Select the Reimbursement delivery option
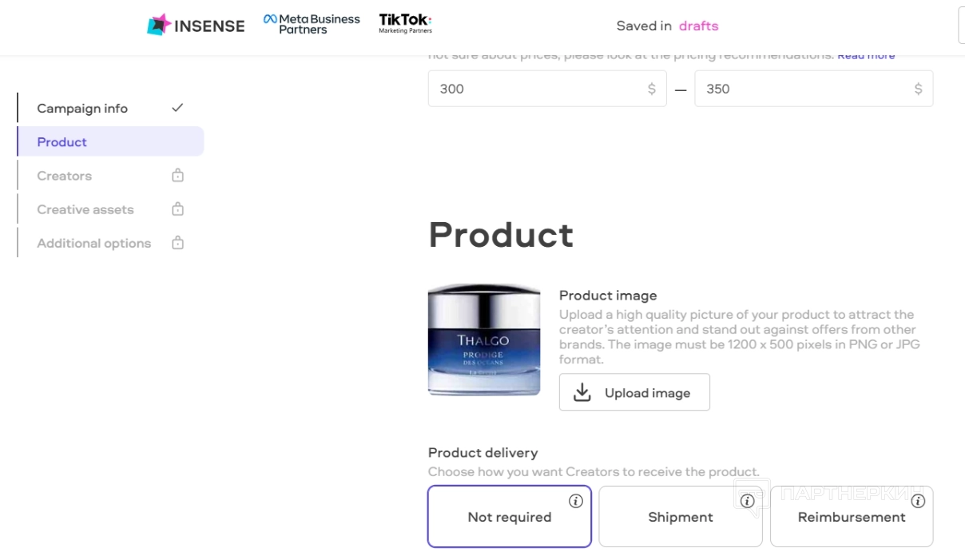The image size is (965, 560). [x=852, y=516]
